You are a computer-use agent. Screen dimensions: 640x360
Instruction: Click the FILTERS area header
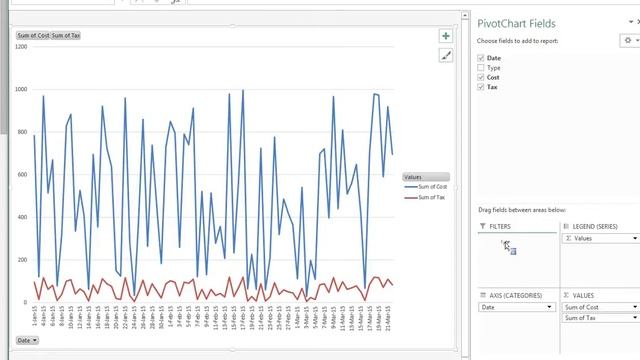[500, 227]
